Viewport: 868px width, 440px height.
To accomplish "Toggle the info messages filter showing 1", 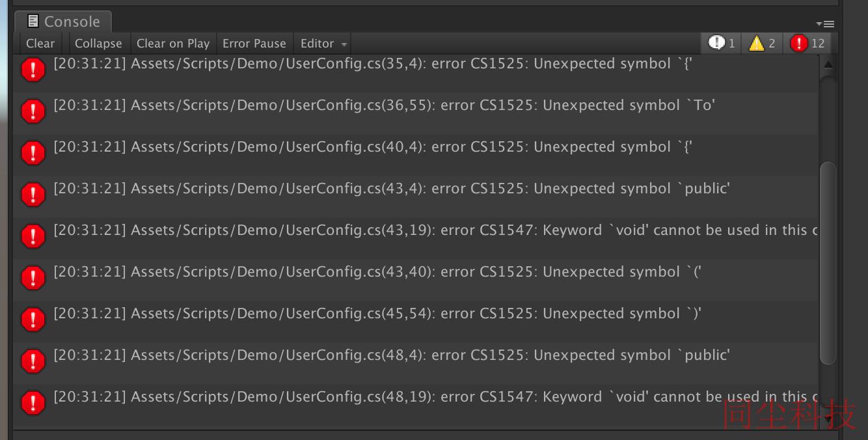I will click(x=721, y=43).
